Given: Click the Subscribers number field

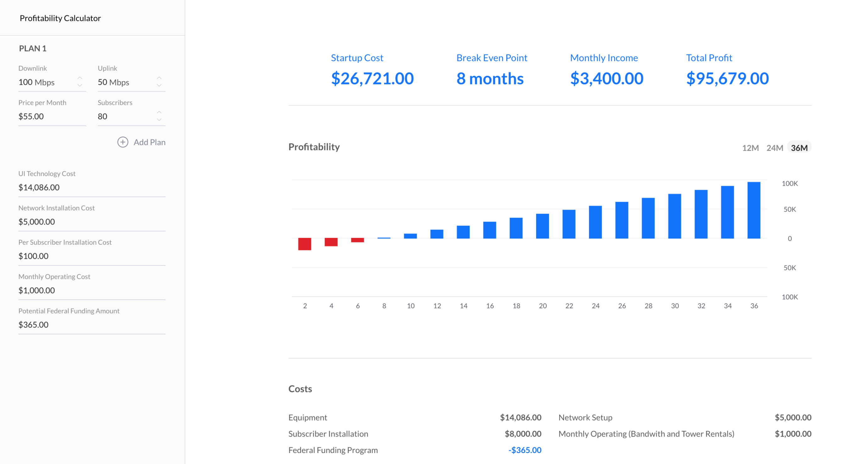Looking at the screenshot, I should click(125, 116).
